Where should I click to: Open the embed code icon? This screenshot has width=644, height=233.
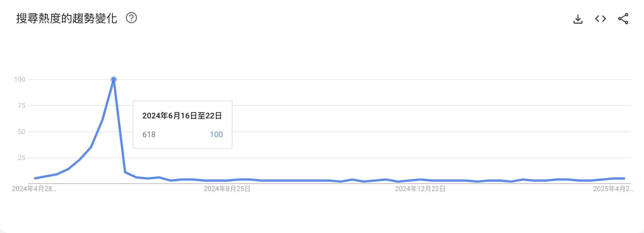tap(600, 19)
